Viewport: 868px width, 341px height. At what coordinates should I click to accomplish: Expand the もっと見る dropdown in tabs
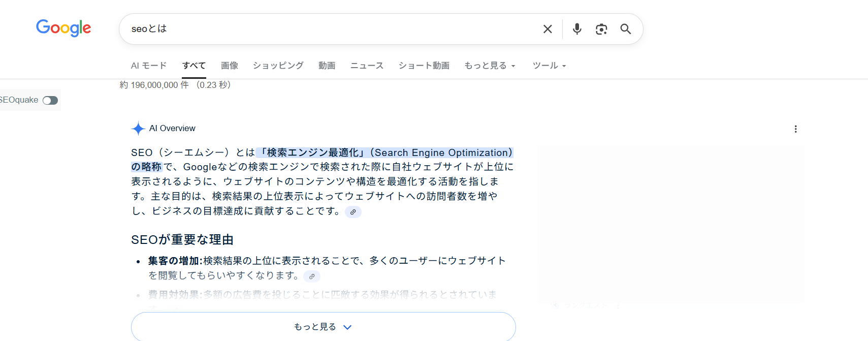point(490,66)
